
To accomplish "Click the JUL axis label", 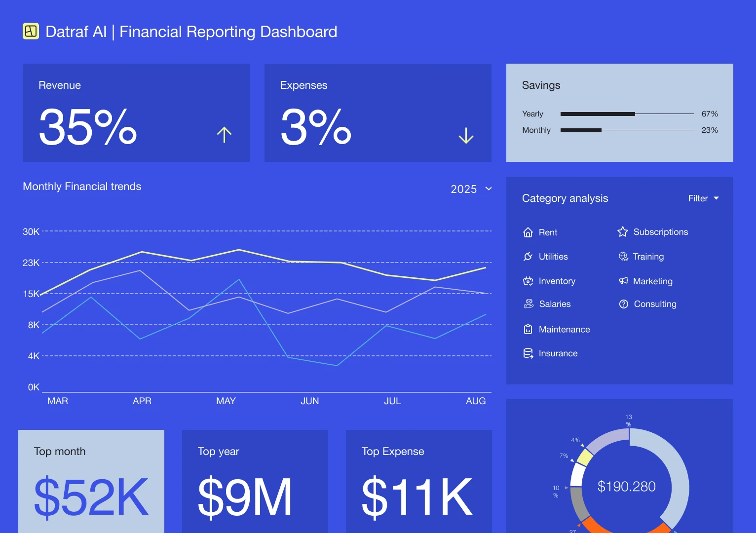I will click(393, 401).
